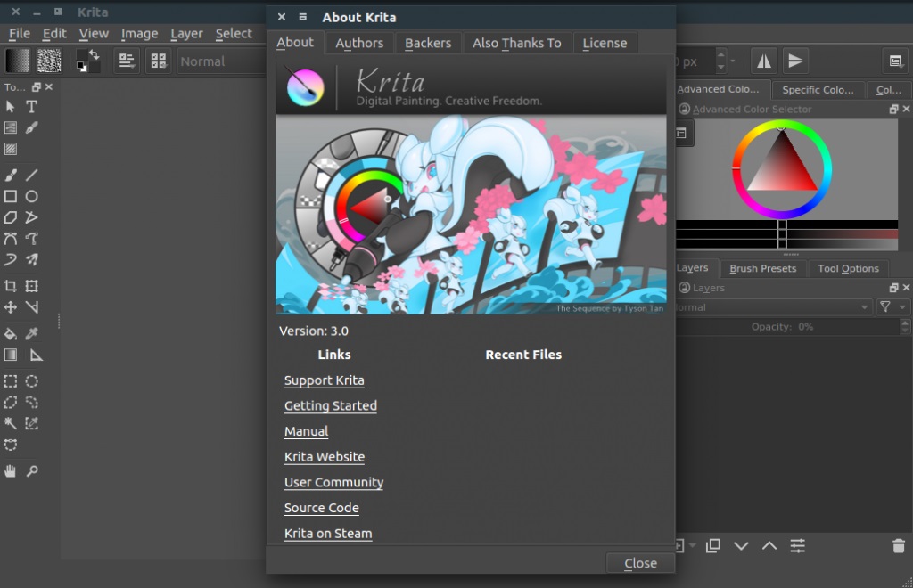This screenshot has height=588, width=913.
Task: Select the Bezier Curve Selection tool
Action: (x=11, y=445)
